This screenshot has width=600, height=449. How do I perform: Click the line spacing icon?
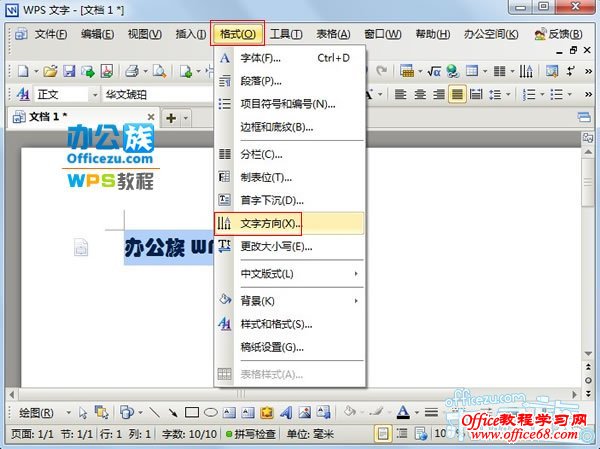tap(495, 94)
